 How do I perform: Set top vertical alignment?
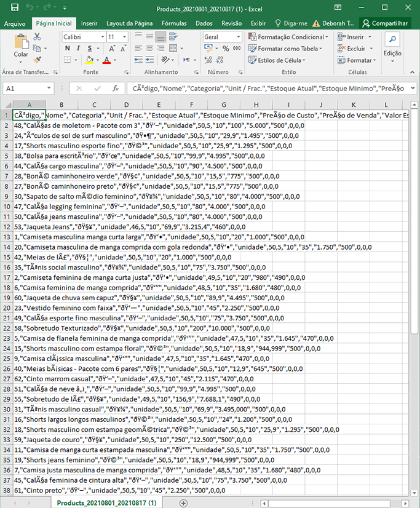point(138,36)
